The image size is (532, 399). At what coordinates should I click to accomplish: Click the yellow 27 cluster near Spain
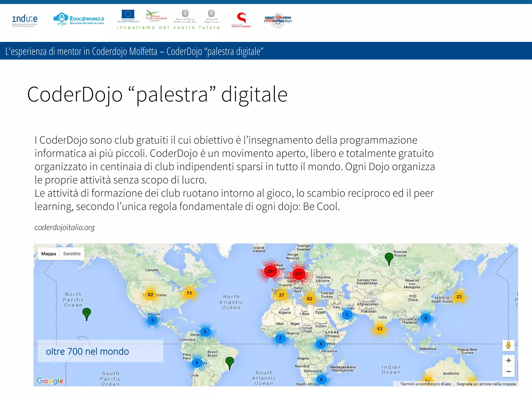click(x=281, y=295)
